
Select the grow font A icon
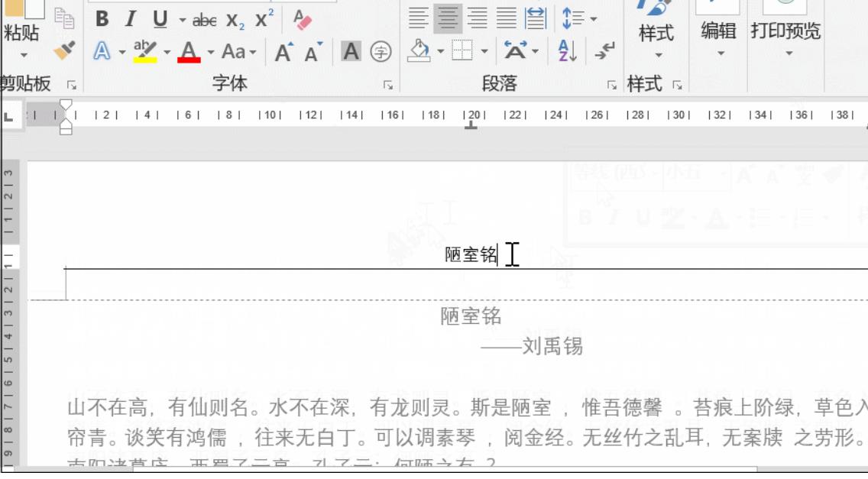click(283, 50)
